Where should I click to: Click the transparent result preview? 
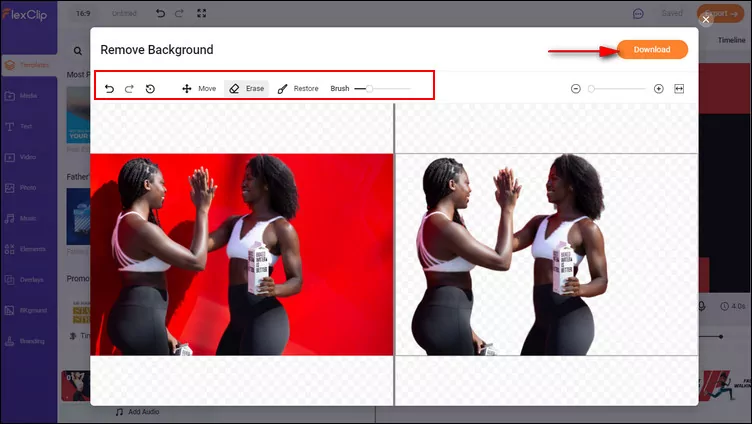click(x=546, y=255)
